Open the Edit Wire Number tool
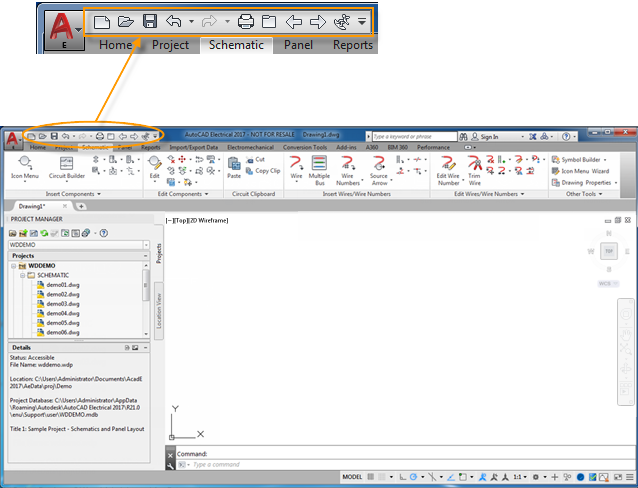This screenshot has width=638, height=488. (448, 170)
